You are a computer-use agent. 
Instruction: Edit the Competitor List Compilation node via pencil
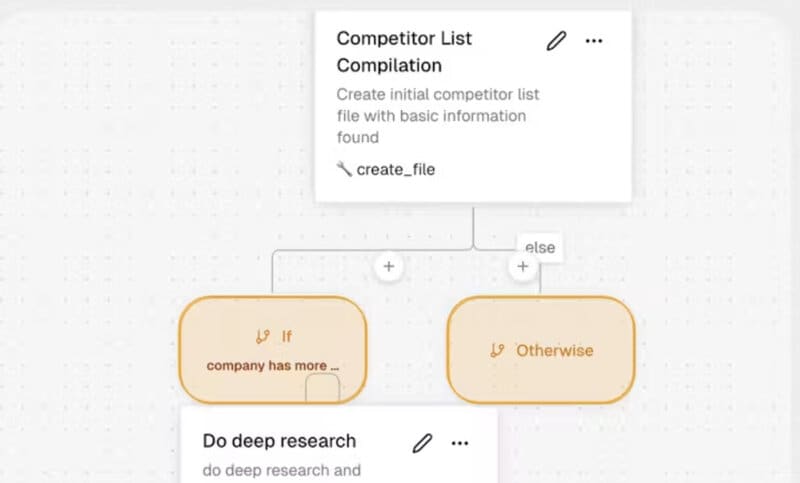(x=556, y=41)
